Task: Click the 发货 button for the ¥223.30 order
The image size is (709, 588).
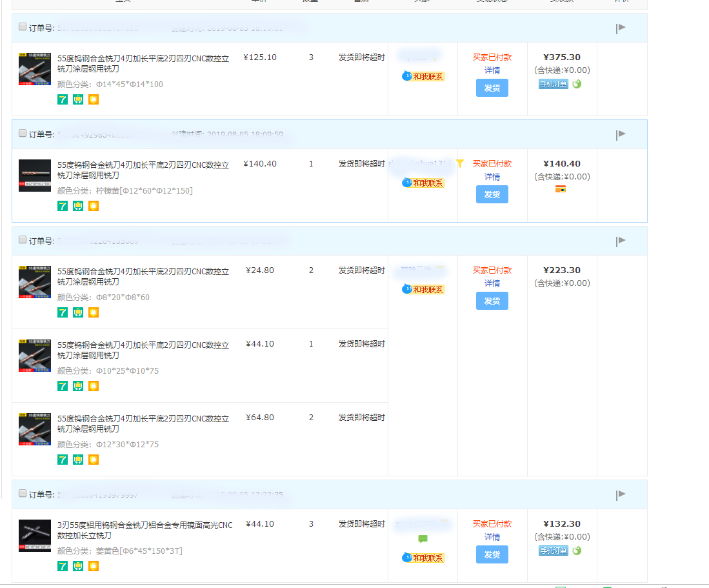Action: click(492, 301)
